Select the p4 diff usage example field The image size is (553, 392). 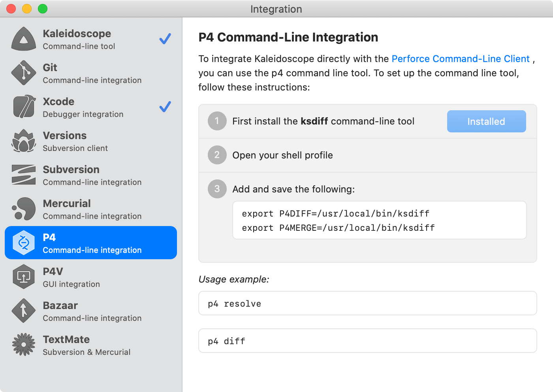[367, 341]
